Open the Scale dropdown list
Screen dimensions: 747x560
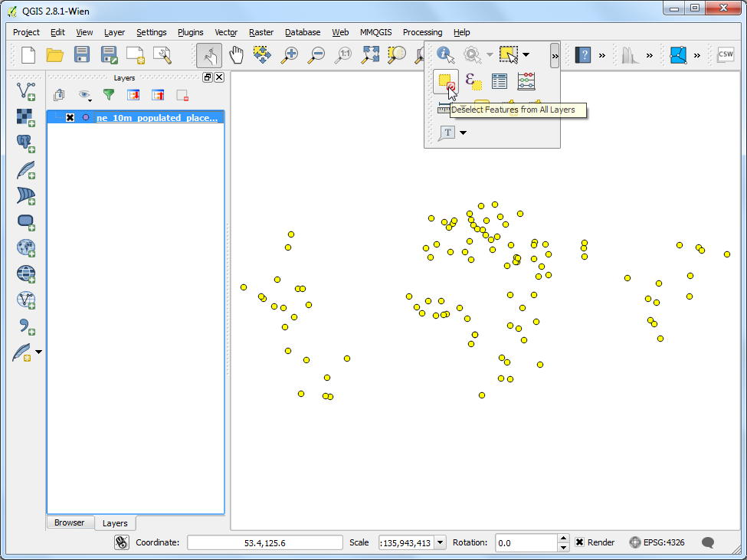(x=441, y=542)
